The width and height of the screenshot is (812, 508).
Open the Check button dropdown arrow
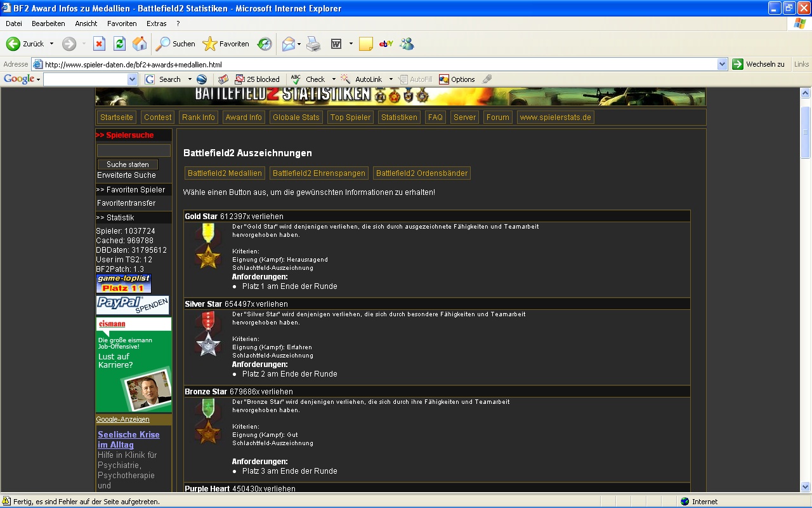point(334,79)
